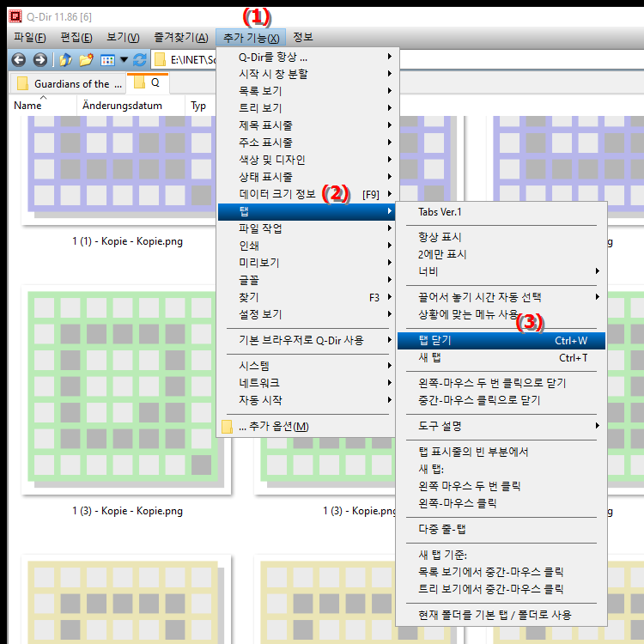Image resolution: width=644 pixels, height=644 pixels.
Task: Toggle 트리 보기에서 중간-마우스 클릭
Action: click(501, 589)
